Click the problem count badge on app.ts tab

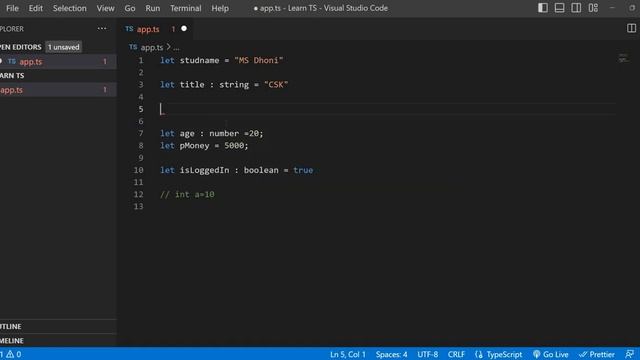[x=173, y=29]
